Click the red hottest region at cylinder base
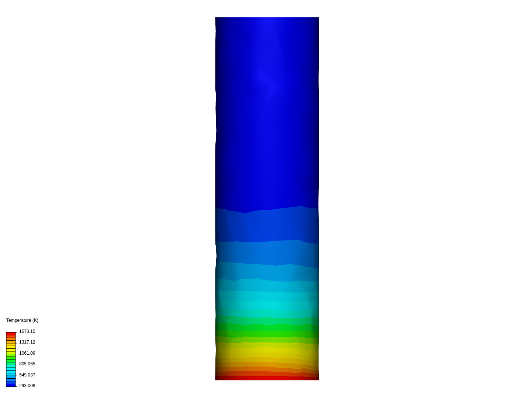532x399 pixels. [267, 378]
